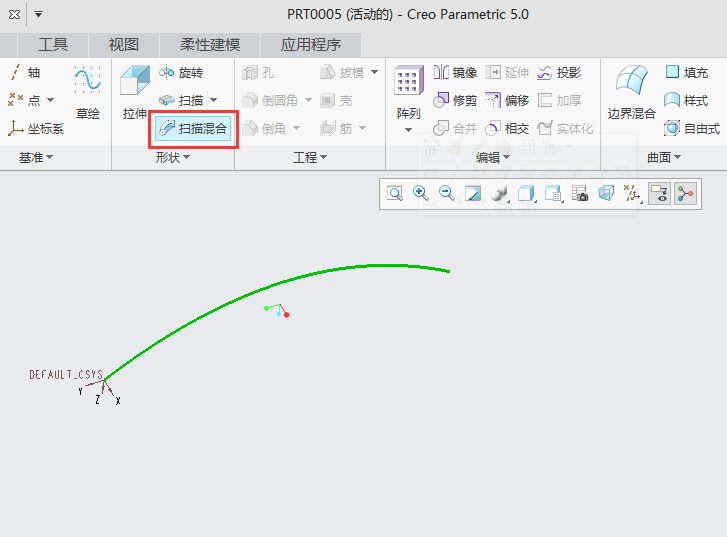Select the DEFAULT_CSYS label in the graphics area

tap(66, 374)
